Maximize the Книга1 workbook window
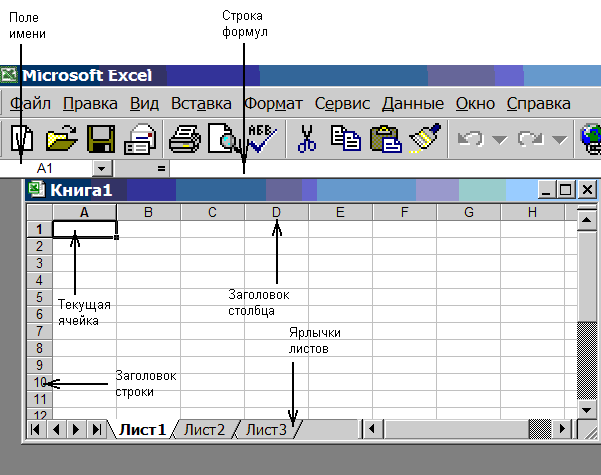 (x=566, y=189)
